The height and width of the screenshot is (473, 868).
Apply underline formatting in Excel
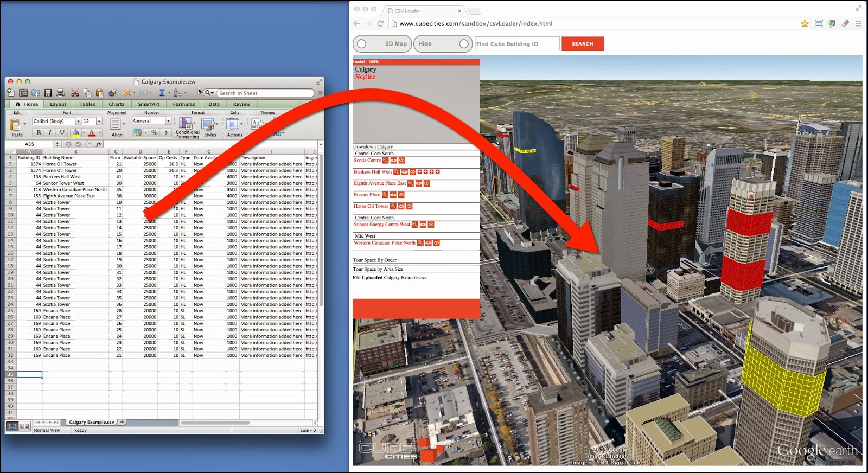point(62,132)
